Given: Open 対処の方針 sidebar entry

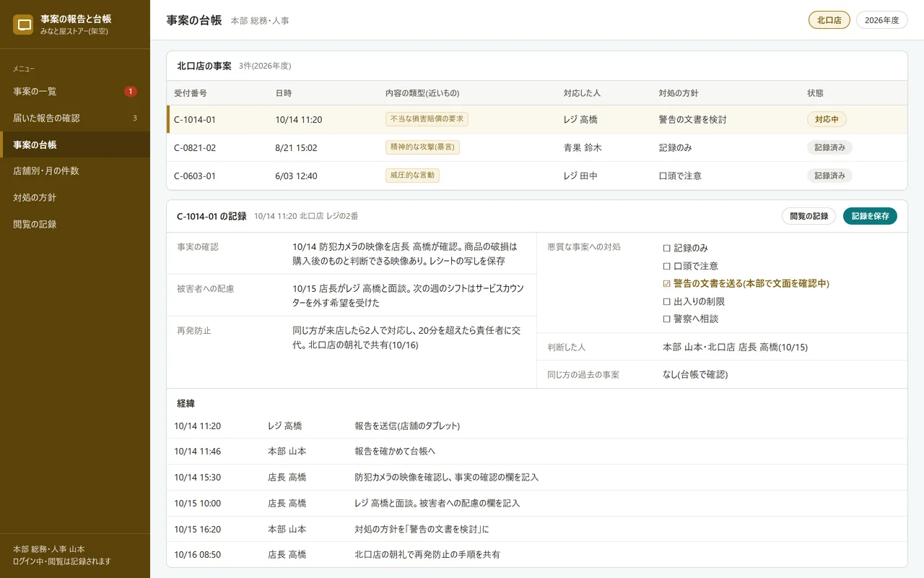Looking at the screenshot, I should tap(75, 197).
